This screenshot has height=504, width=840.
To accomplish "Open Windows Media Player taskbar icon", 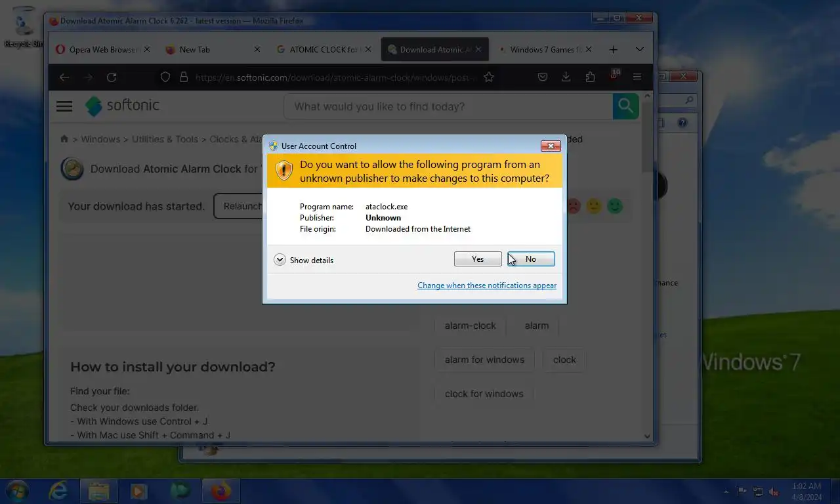I will click(138, 491).
